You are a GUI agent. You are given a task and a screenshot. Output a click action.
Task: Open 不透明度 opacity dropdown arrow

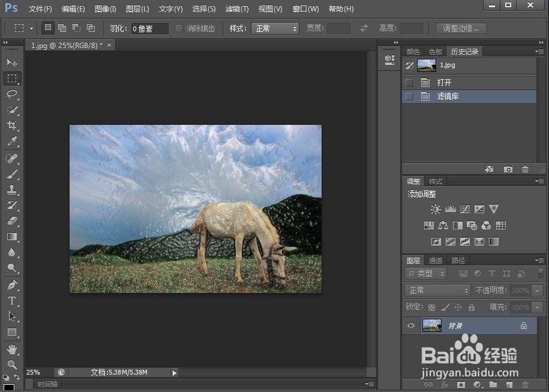tap(537, 291)
